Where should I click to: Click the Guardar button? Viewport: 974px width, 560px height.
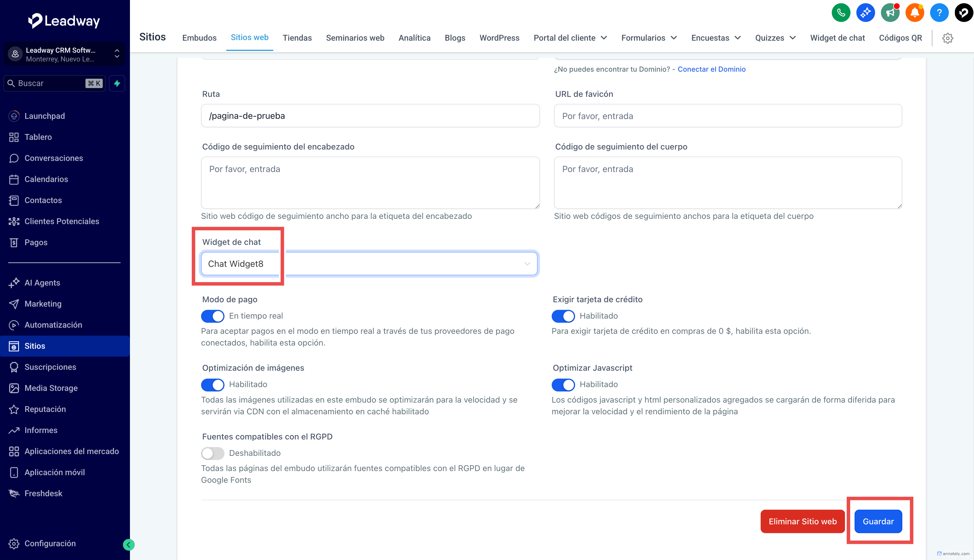878,521
